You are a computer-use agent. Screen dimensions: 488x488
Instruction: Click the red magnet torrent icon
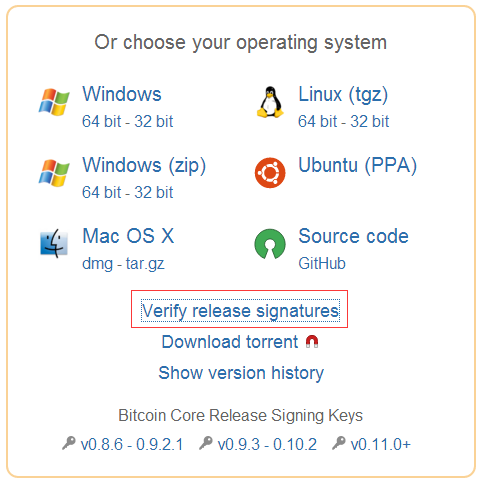click(312, 342)
